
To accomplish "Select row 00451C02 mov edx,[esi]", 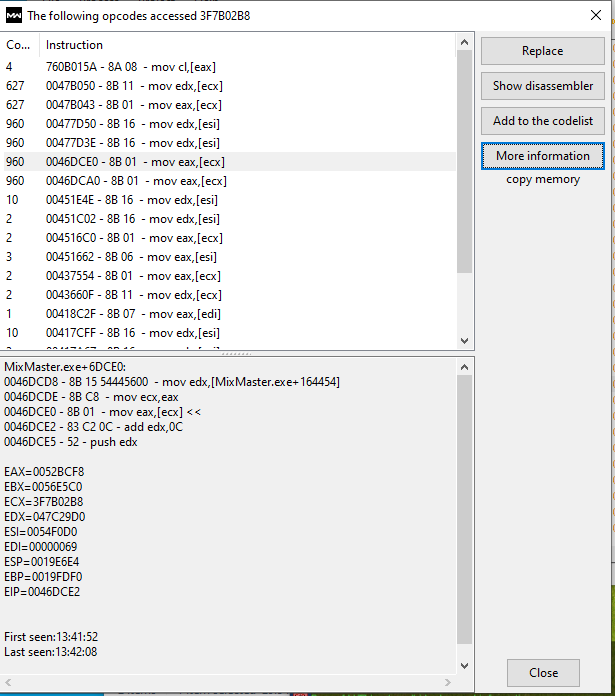I will tap(229, 219).
